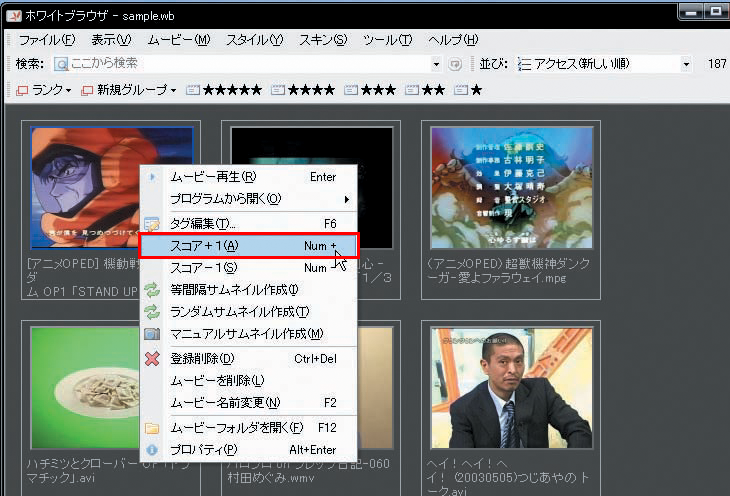Open the ヘルプ(H) menu

(453, 40)
